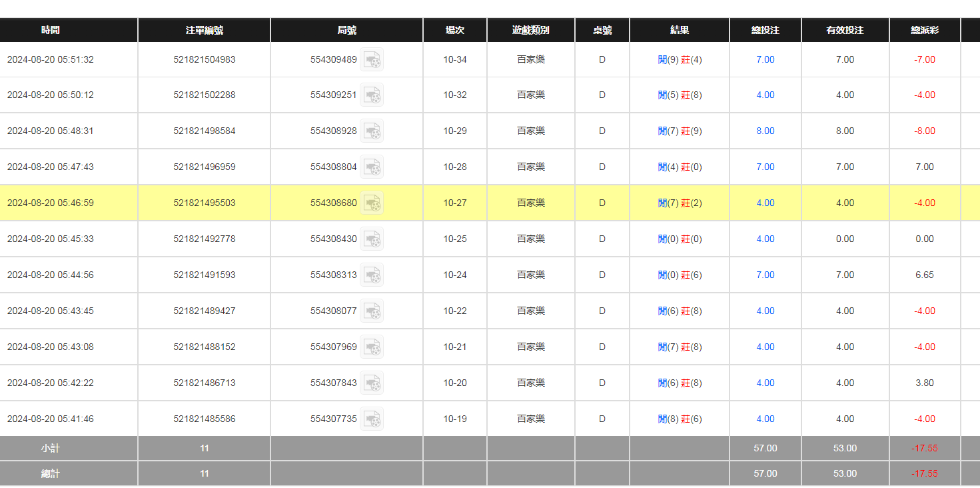Click the 時間 column header
The width and height of the screenshot is (980, 488).
pos(51,30)
